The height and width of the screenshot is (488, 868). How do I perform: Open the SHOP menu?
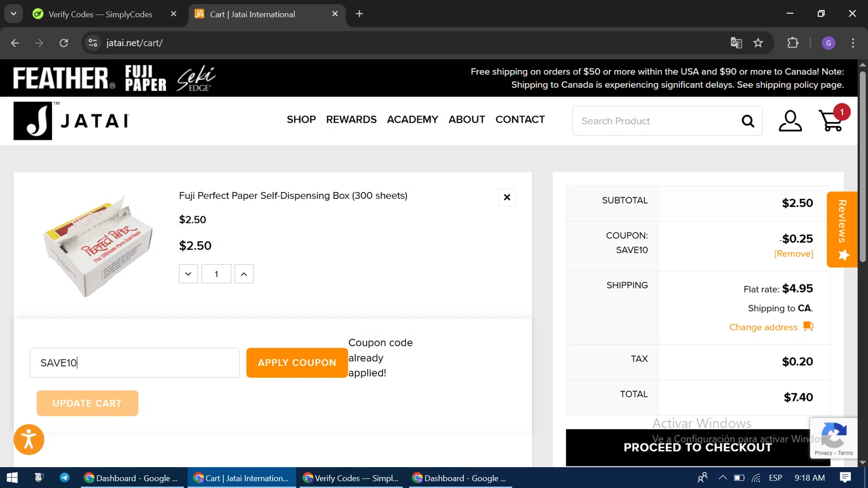[301, 120]
